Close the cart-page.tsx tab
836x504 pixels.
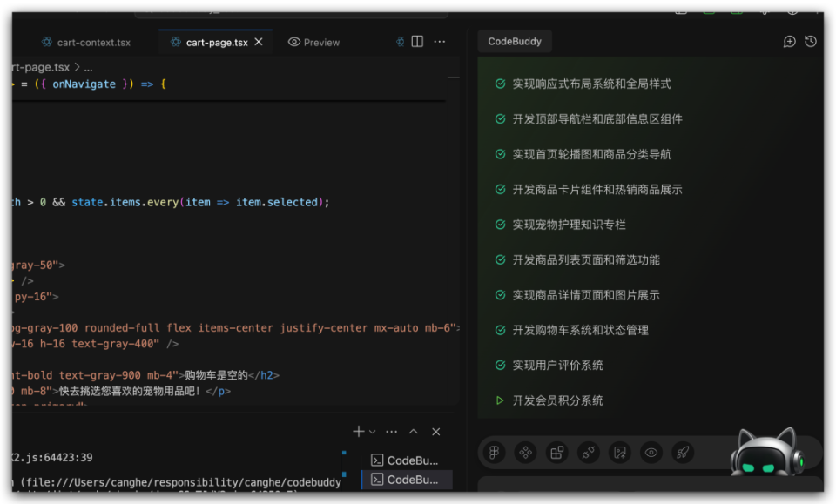(x=259, y=43)
